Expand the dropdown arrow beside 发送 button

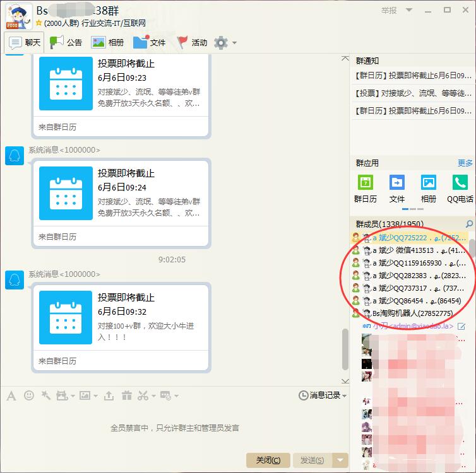pos(341,460)
